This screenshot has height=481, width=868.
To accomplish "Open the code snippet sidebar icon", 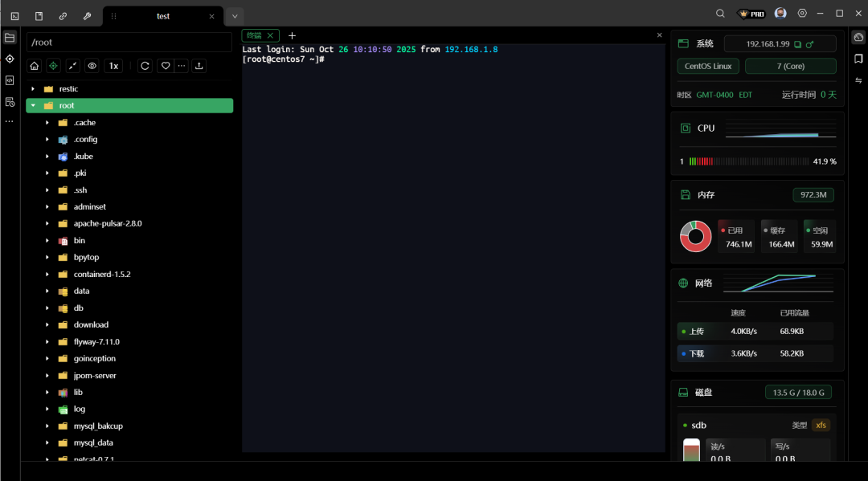I will tap(10, 80).
